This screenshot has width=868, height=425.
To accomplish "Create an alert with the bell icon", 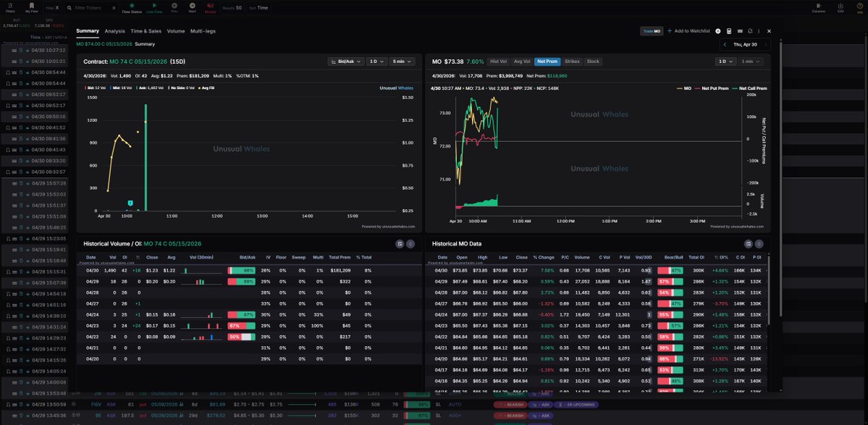I will click(749, 31).
